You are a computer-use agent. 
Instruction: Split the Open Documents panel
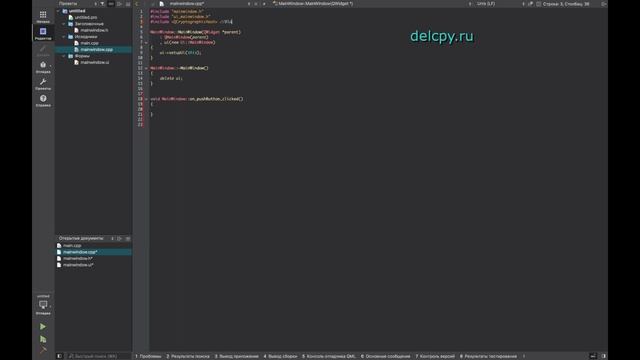[x=119, y=238]
